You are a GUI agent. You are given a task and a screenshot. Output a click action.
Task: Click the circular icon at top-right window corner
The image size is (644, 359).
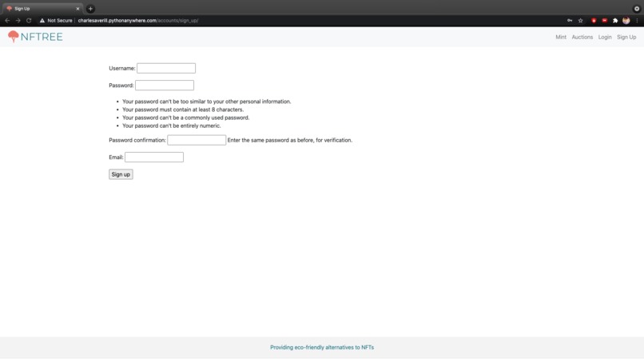(637, 9)
